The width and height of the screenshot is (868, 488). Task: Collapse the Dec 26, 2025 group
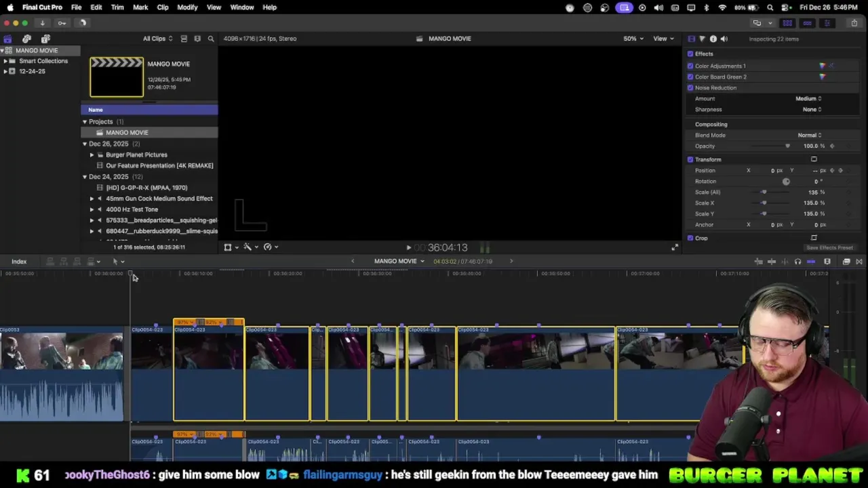tap(85, 144)
